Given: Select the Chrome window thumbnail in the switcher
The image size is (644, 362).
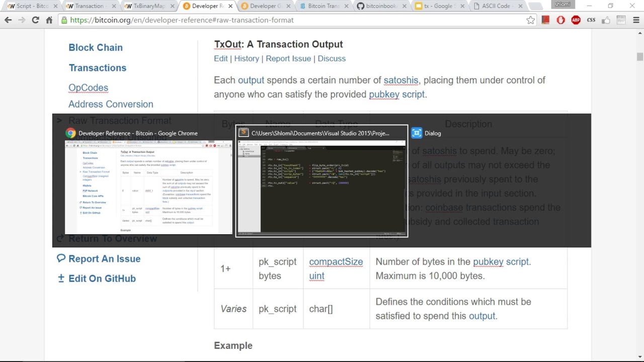Looking at the screenshot, I should [148, 187].
